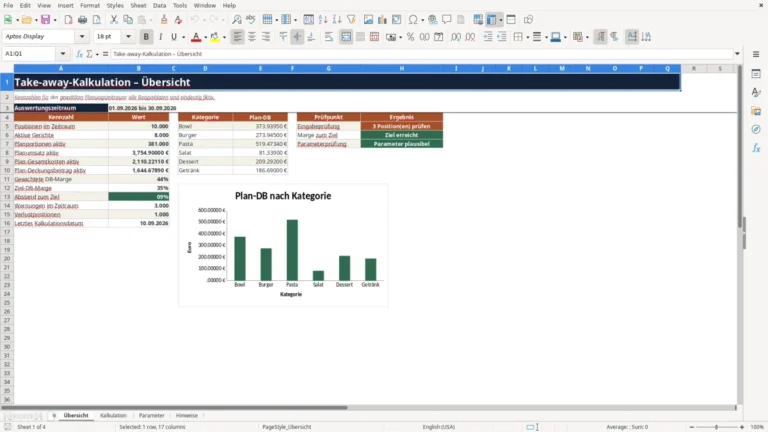
Task: Expand the Name Box dropdown
Action: pos(63,54)
